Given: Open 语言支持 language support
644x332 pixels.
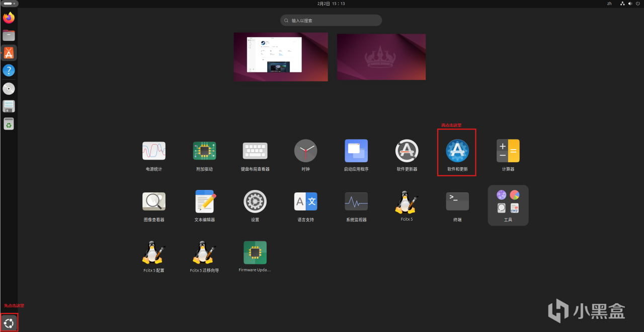Looking at the screenshot, I should [x=306, y=207].
